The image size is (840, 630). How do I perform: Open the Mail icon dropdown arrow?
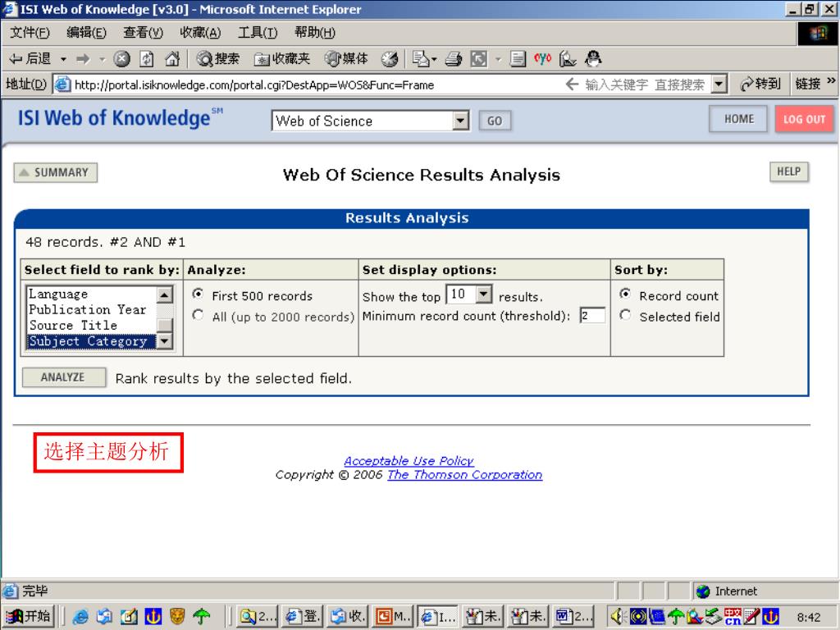point(434,59)
